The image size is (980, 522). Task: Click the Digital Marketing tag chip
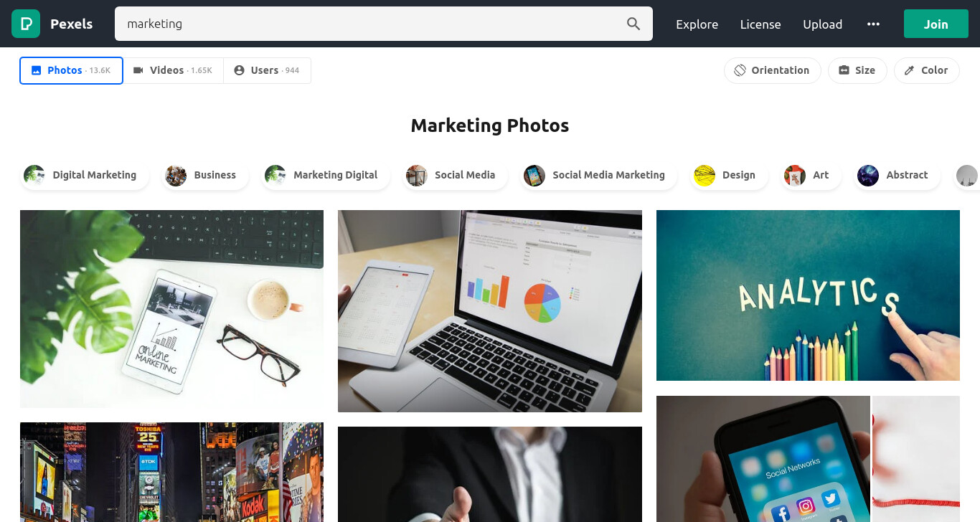pyautogui.click(x=85, y=175)
